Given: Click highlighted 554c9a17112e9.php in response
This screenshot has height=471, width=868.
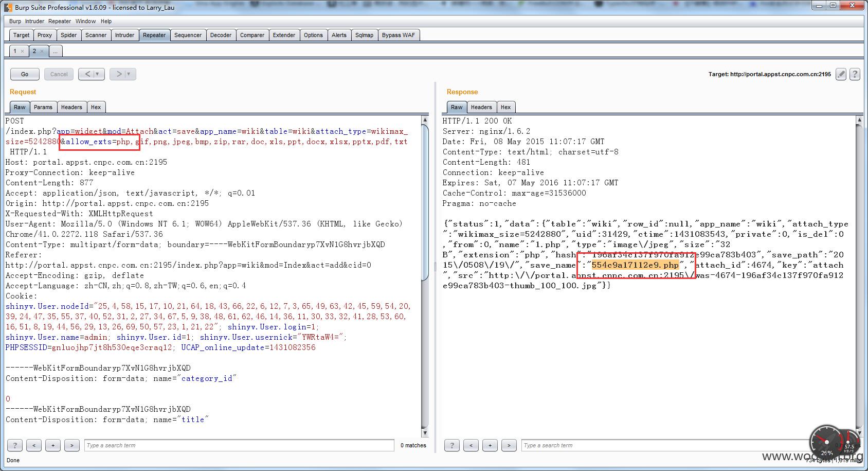Looking at the screenshot, I should click(635, 265).
